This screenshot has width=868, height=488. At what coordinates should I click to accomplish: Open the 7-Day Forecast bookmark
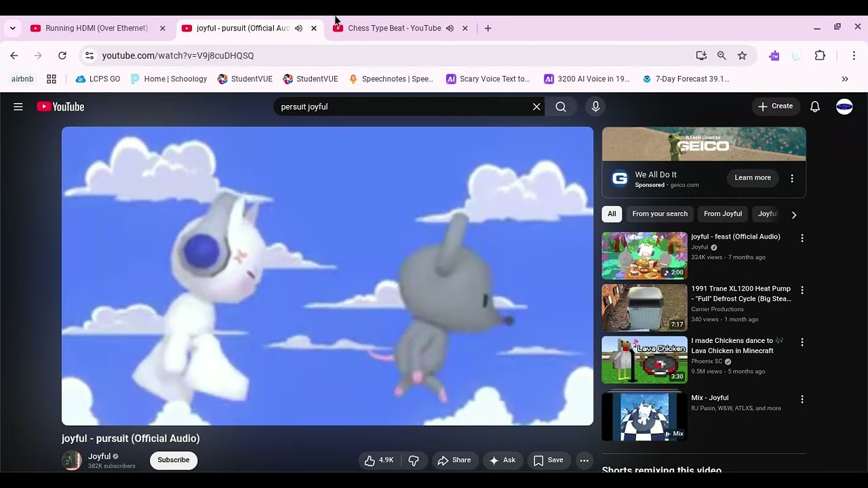point(686,79)
